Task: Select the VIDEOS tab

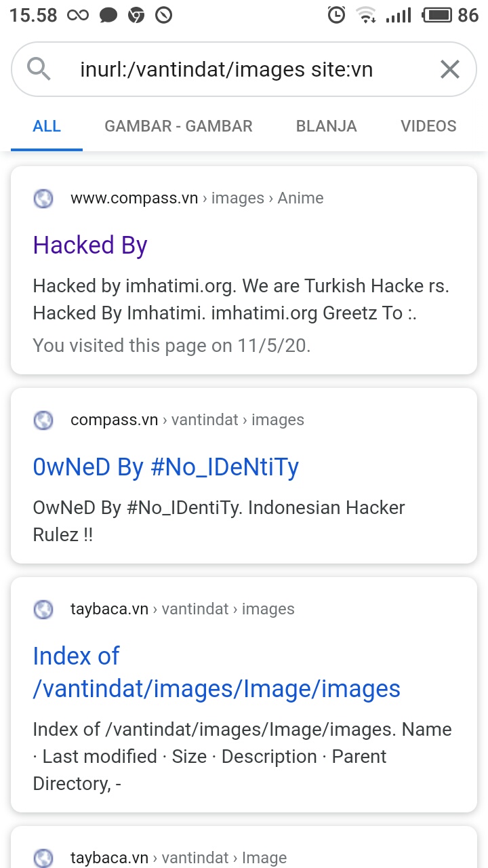Action: click(x=428, y=126)
